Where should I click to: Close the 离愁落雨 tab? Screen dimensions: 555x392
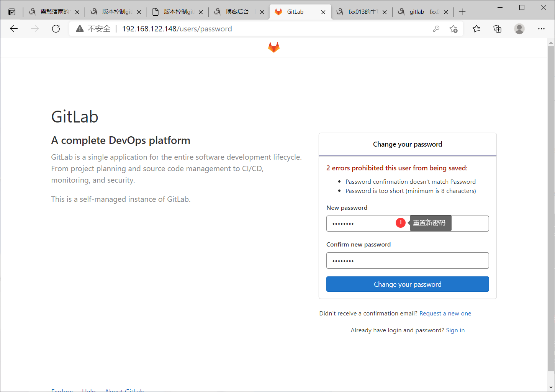[x=77, y=12]
